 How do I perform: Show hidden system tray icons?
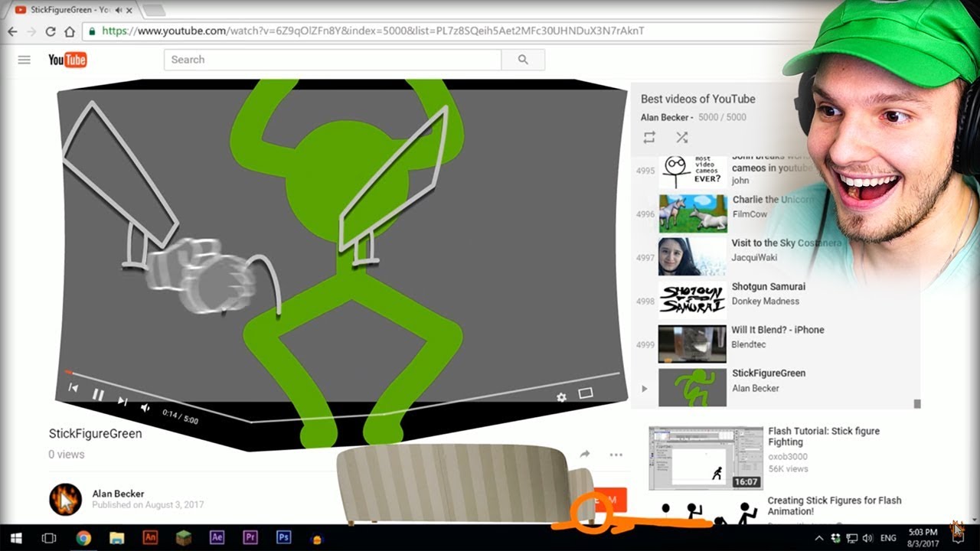click(819, 539)
